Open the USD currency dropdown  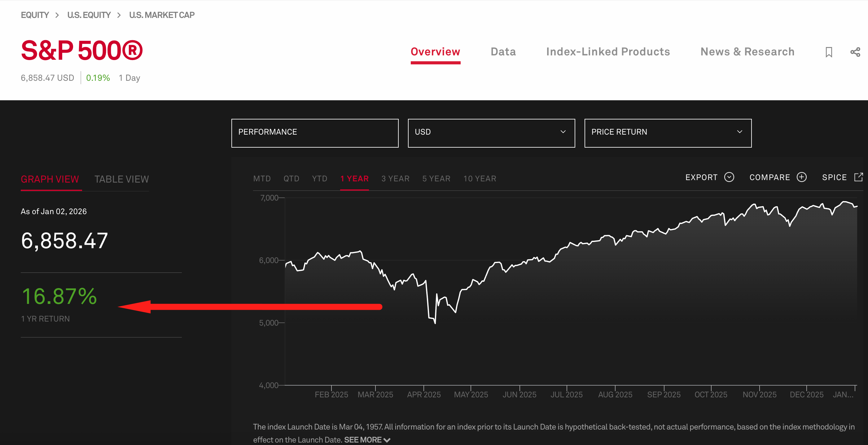tap(491, 132)
